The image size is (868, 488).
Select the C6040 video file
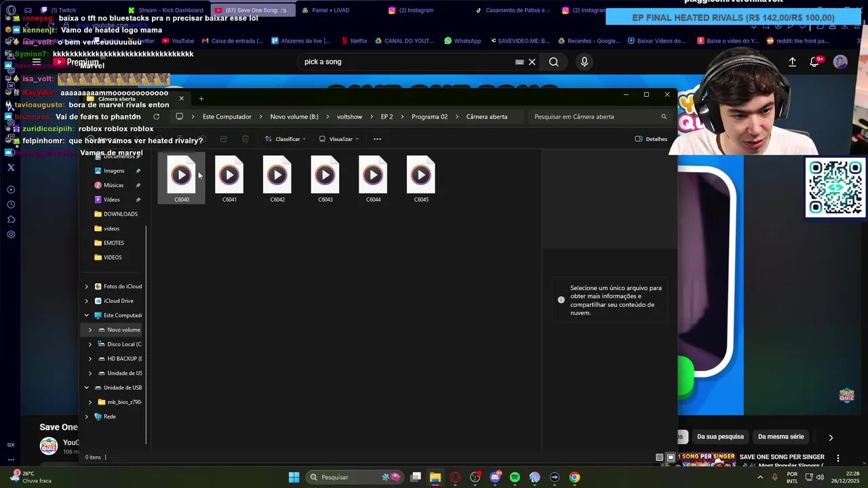coord(181,179)
